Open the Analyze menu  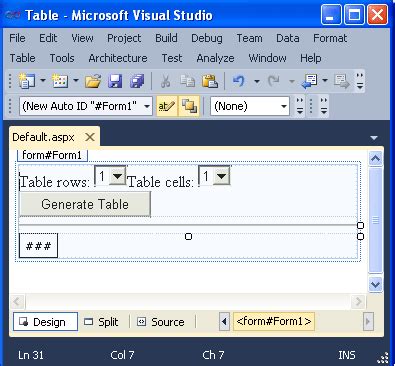[215, 58]
